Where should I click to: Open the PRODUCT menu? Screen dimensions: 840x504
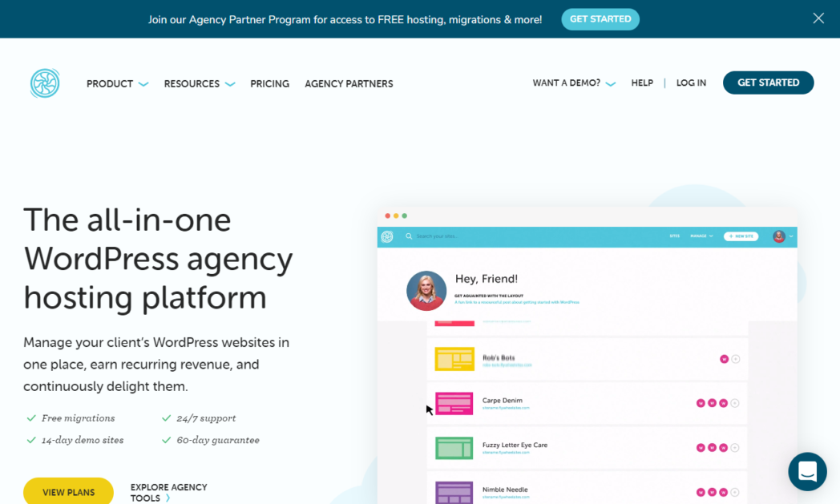click(110, 84)
